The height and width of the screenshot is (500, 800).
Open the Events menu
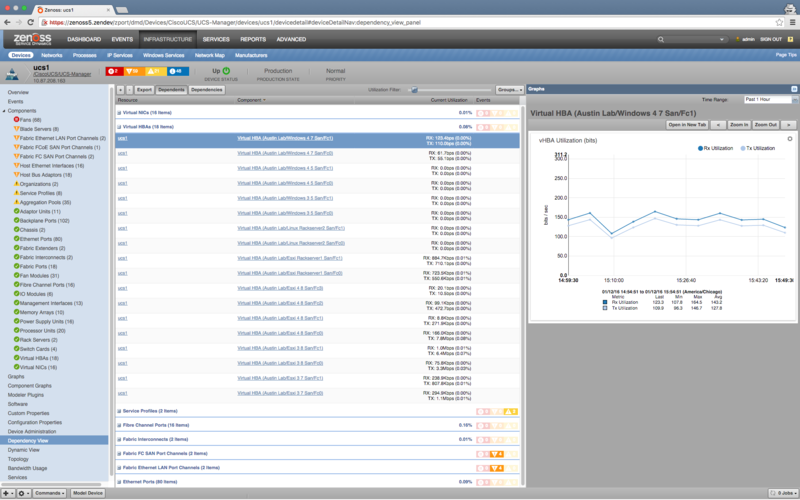122,39
